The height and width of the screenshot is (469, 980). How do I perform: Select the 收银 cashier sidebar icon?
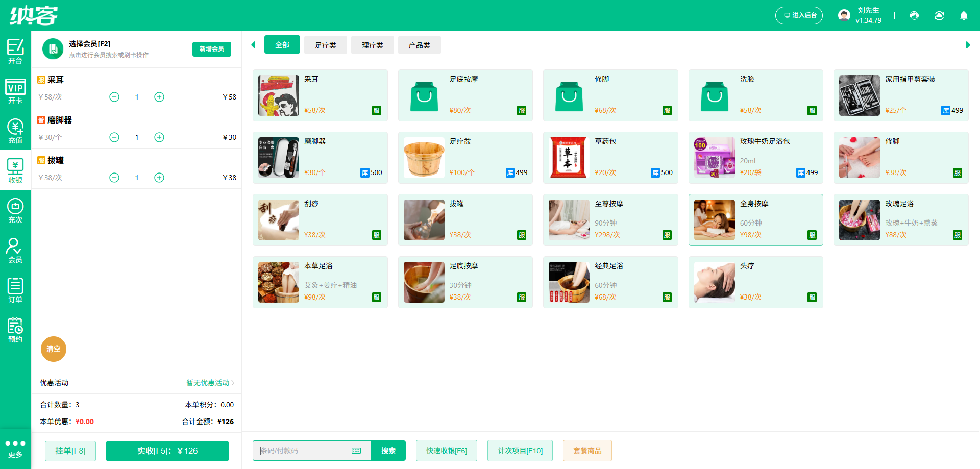pos(15,170)
